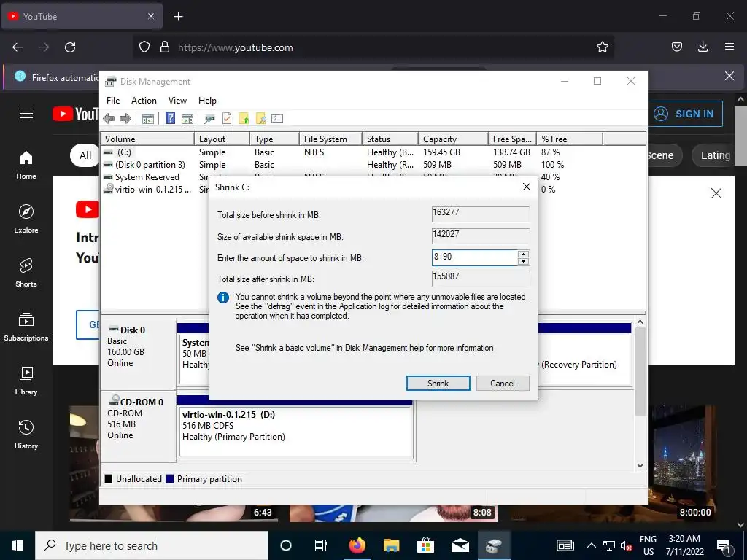Image resolution: width=747 pixels, height=560 pixels.
Task: Sort by Capacity column header
Action: coord(453,139)
